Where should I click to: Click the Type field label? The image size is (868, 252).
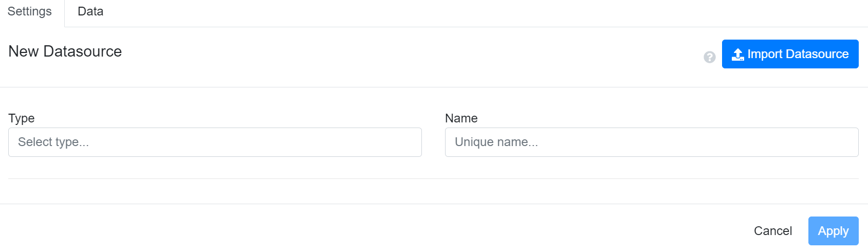(22, 118)
